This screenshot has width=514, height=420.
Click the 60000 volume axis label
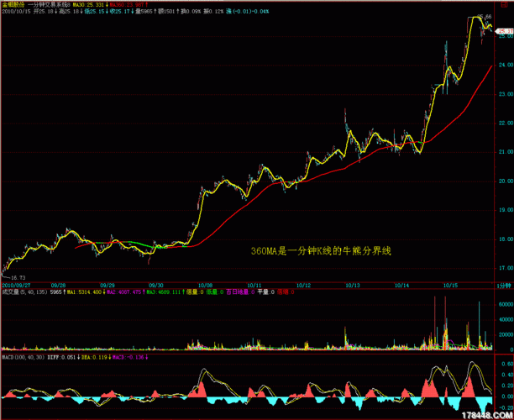click(x=506, y=305)
